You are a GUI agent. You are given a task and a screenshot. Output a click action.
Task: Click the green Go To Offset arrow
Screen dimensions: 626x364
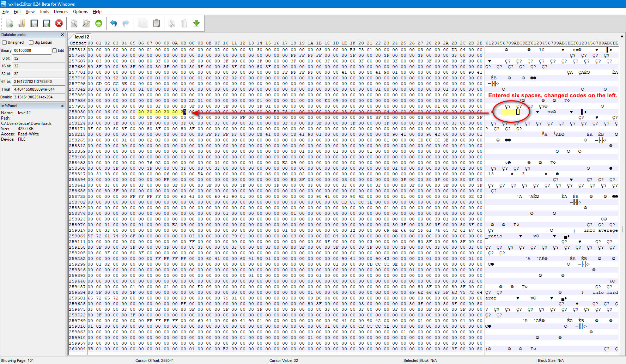point(99,23)
